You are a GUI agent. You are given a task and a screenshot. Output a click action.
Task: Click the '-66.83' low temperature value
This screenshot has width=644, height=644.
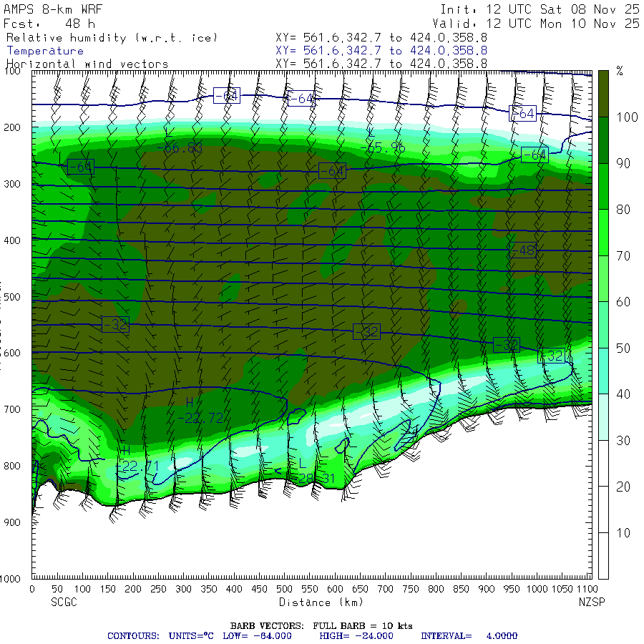click(180, 148)
